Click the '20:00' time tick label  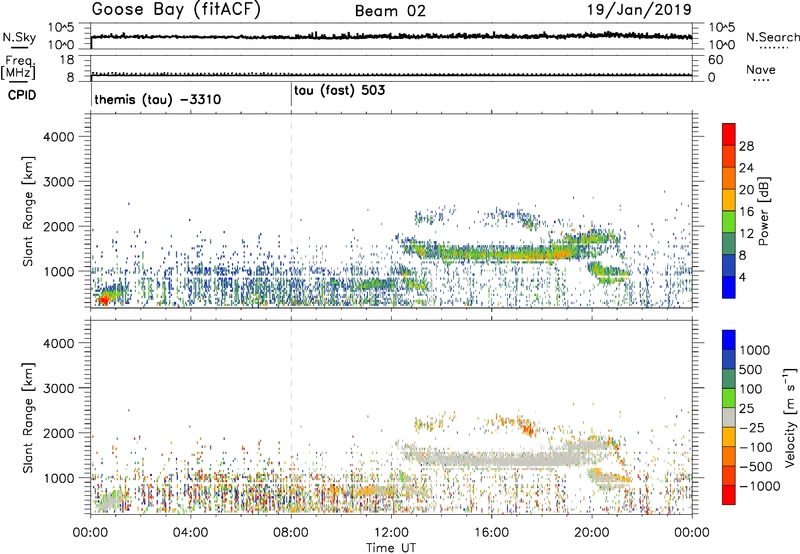pyautogui.click(x=592, y=533)
